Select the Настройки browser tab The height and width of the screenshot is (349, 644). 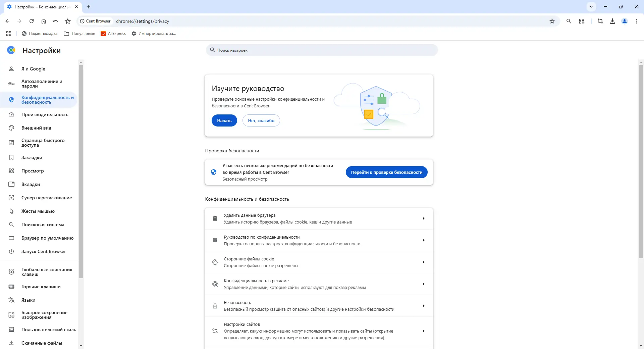point(39,7)
